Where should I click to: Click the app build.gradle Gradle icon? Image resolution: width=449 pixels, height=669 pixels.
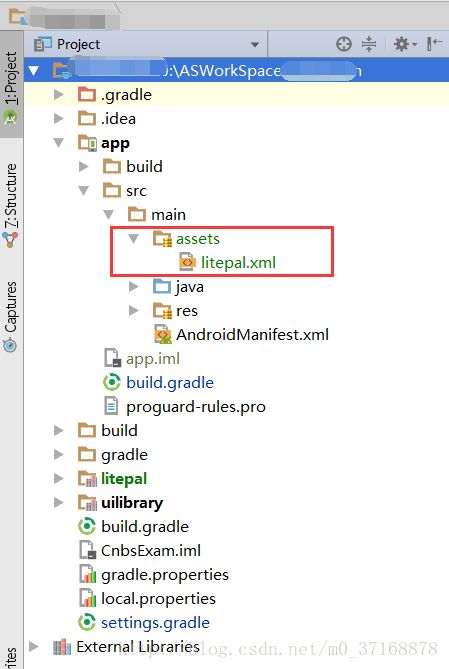pyautogui.click(x=112, y=382)
